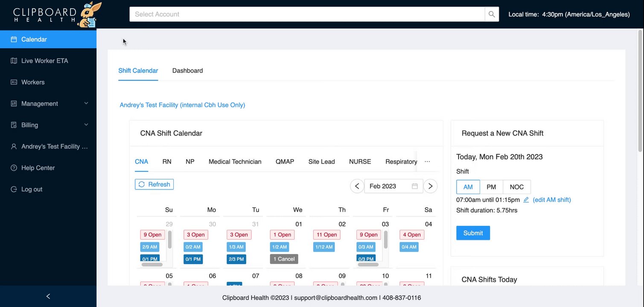Click the February 01 date number
Viewport: 644px width, 307px height.
pyautogui.click(x=299, y=224)
